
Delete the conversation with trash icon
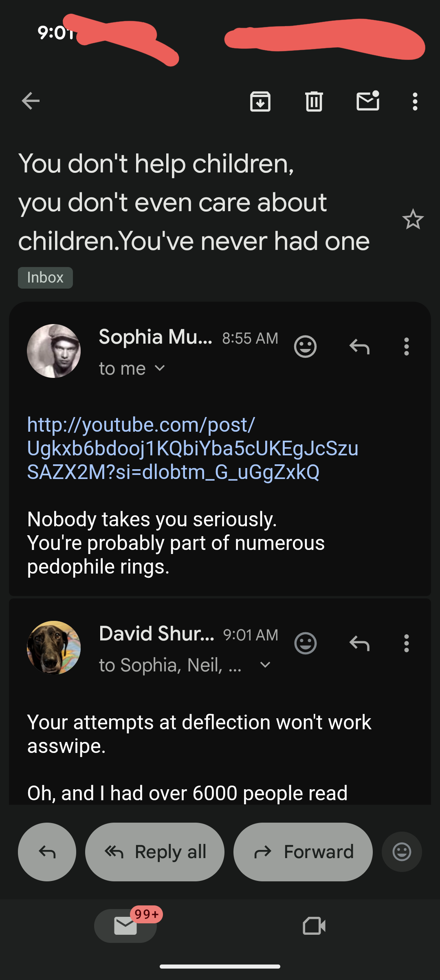pyautogui.click(x=314, y=101)
